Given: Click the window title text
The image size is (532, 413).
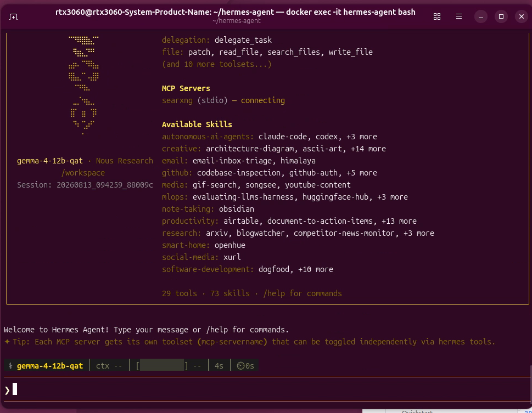Looking at the screenshot, I should [235, 12].
